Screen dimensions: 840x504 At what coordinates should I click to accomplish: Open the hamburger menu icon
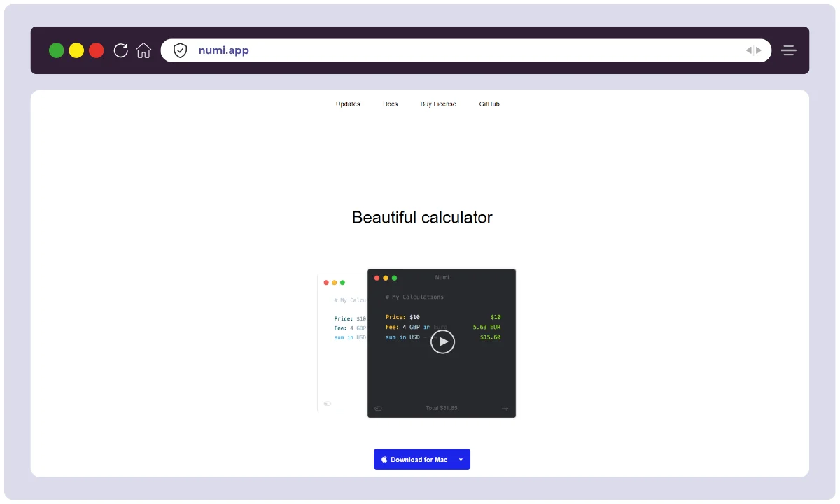point(789,50)
